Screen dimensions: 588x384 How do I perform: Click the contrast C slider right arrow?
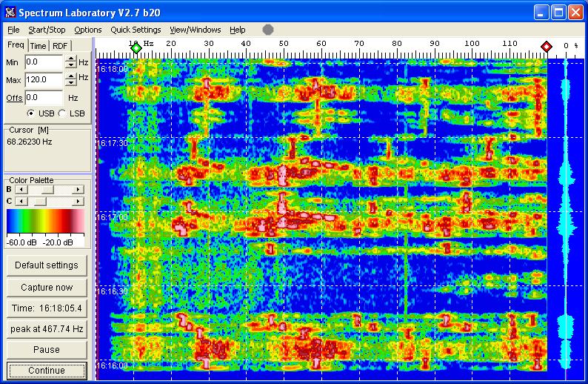click(x=78, y=202)
